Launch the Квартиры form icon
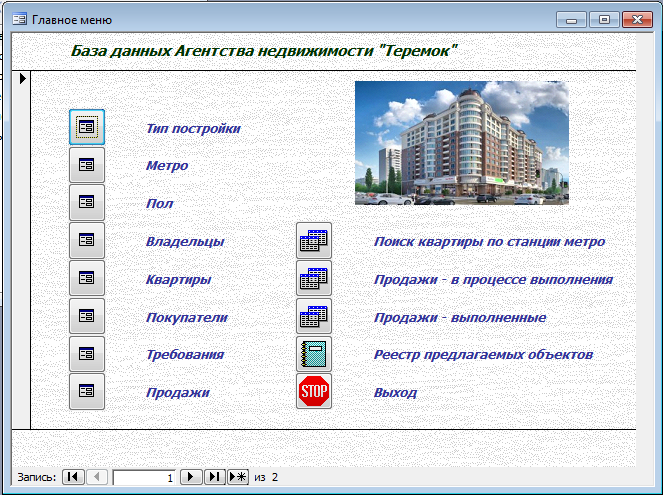The width and height of the screenshot is (663, 495). tap(87, 278)
